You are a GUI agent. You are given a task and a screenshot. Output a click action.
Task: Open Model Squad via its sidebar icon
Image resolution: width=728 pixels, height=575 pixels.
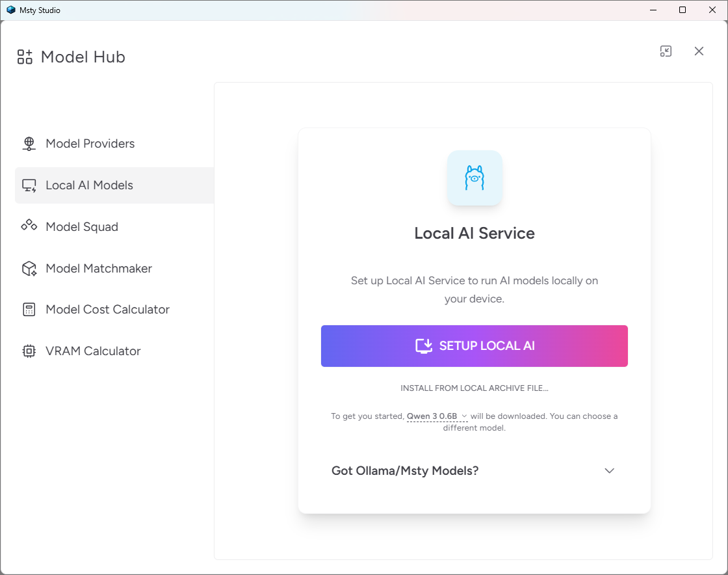coord(29,226)
